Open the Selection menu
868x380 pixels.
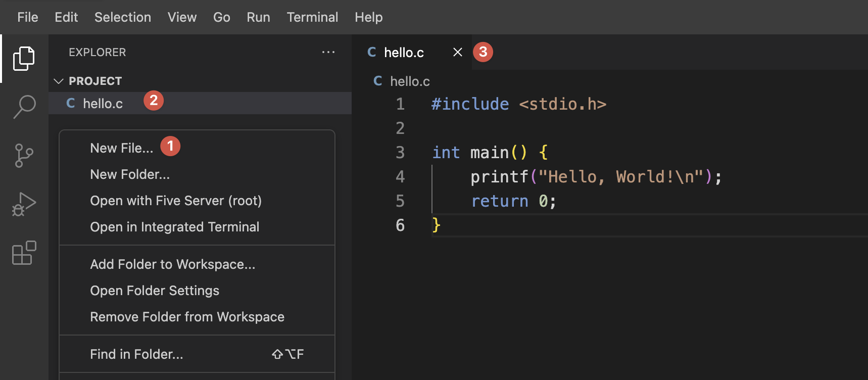[x=123, y=17]
